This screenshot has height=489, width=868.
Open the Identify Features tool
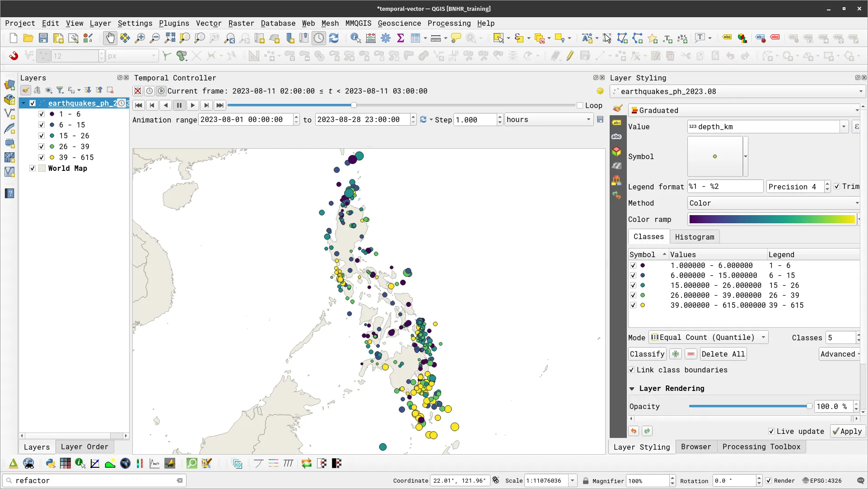click(356, 38)
